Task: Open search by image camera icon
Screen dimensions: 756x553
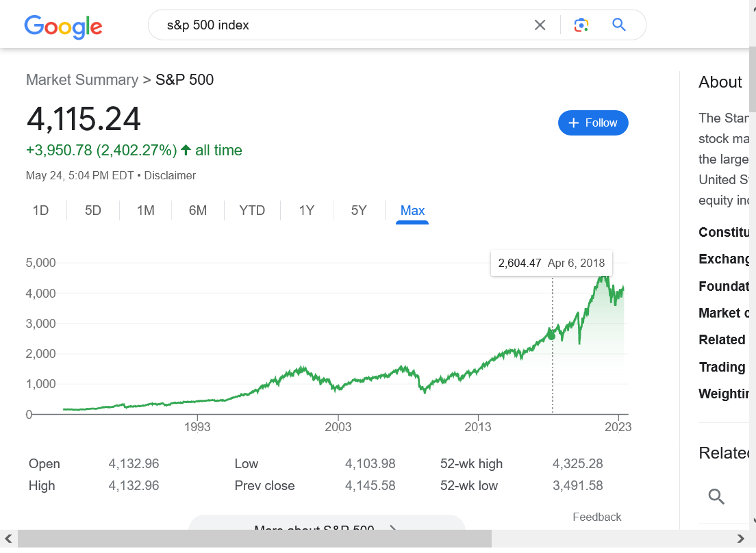Action: [x=581, y=25]
